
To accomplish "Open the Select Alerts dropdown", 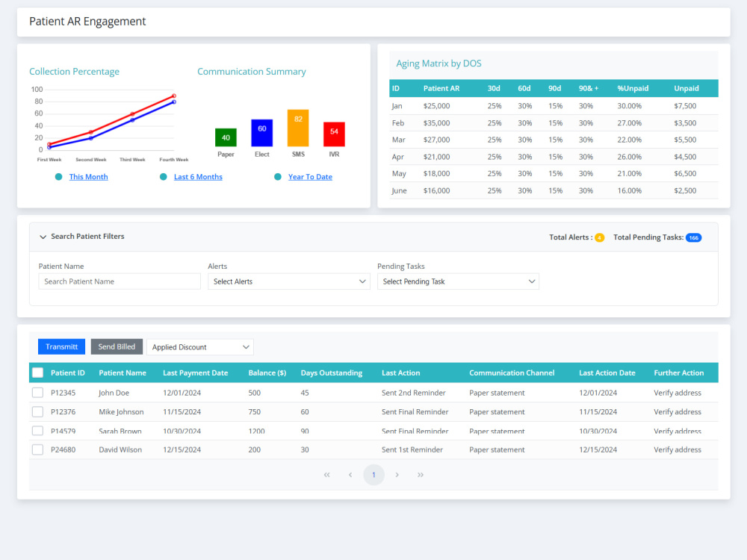I will [288, 281].
